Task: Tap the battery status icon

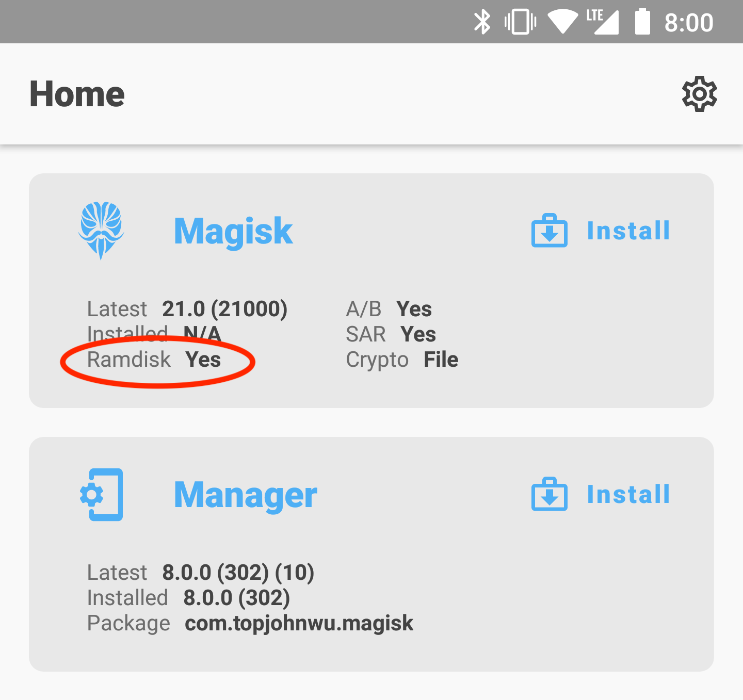Action: tap(642, 22)
